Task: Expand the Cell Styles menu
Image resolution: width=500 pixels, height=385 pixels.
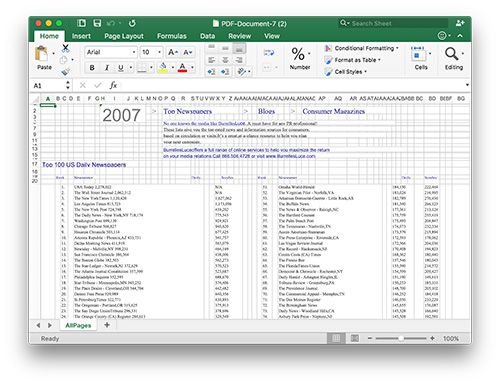Action: pyautogui.click(x=346, y=72)
